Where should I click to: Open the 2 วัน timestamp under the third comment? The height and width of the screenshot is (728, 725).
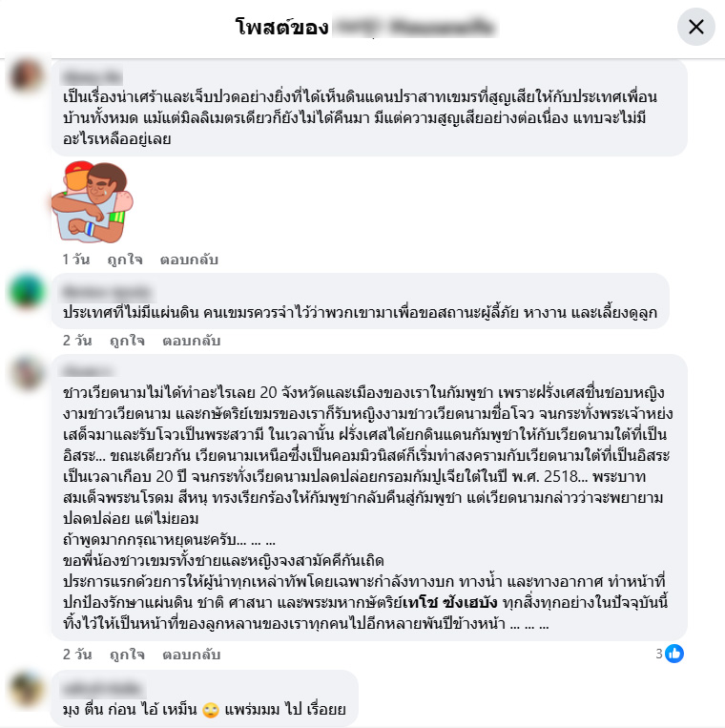pyautogui.click(x=77, y=655)
